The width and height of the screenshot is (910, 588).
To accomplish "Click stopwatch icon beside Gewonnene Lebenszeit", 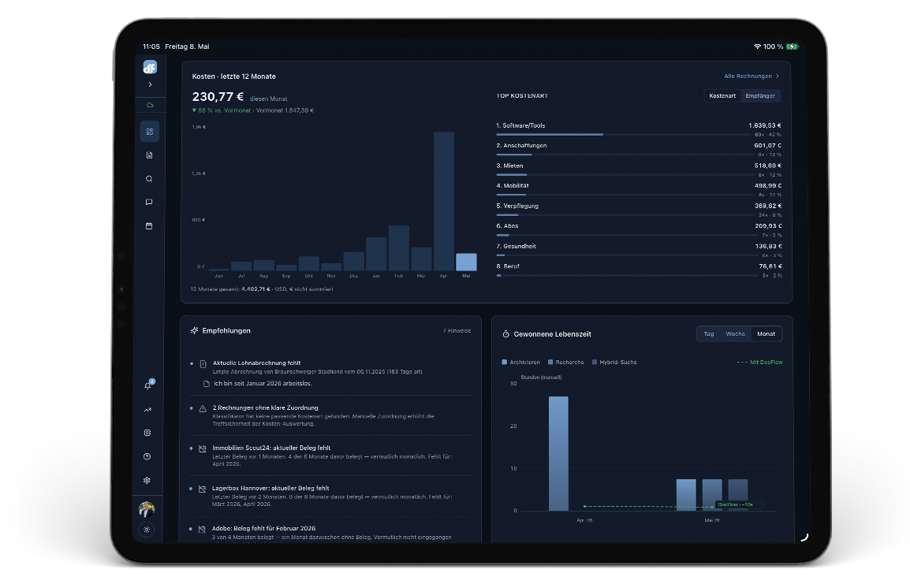I will point(505,334).
